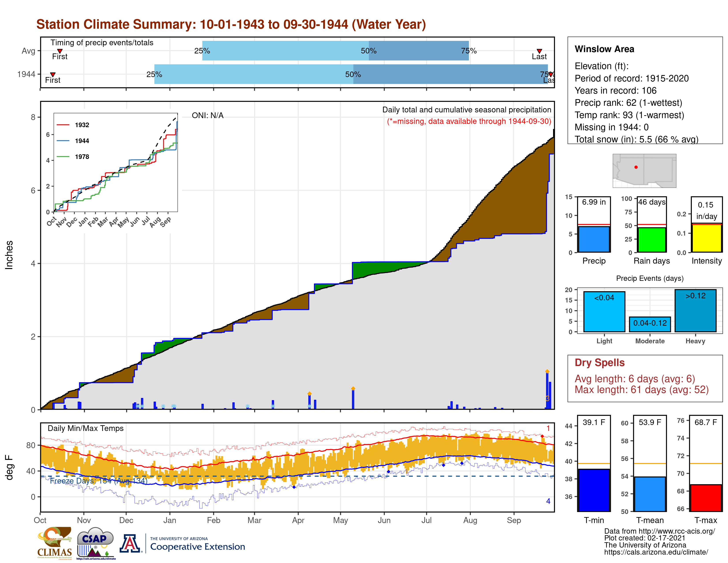Click the red T-max bar
This screenshot has height=563, width=728.
point(706,498)
